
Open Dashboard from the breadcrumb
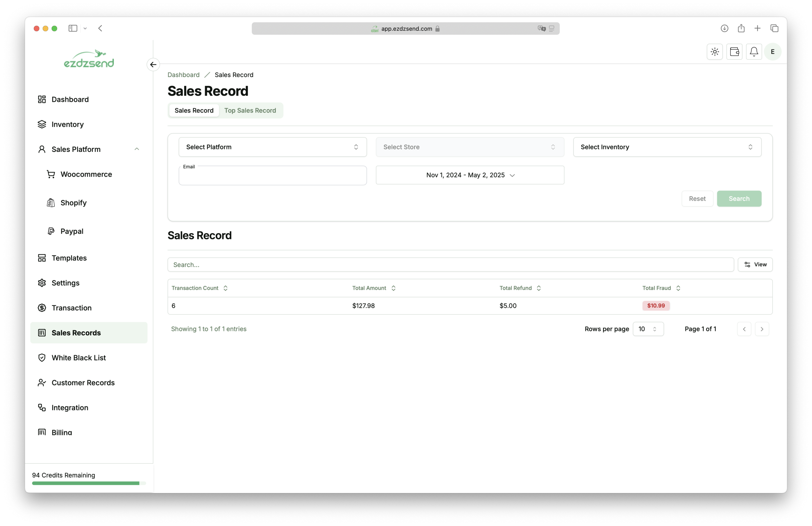point(183,75)
